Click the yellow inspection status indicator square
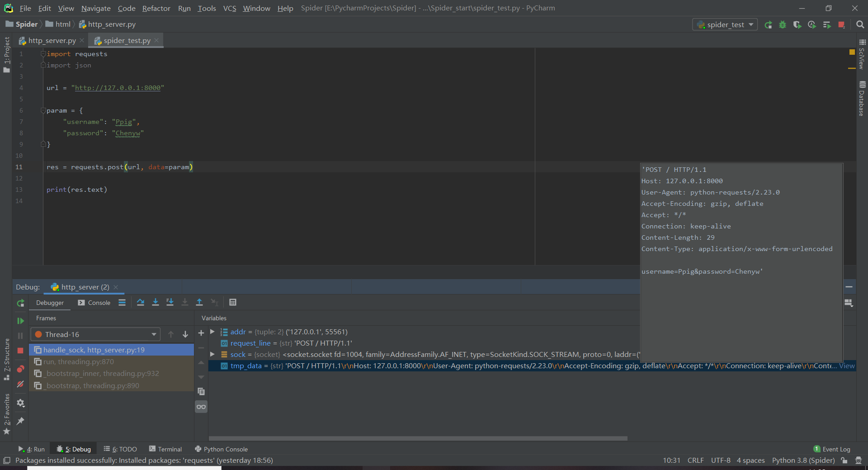The width and height of the screenshot is (868, 470). coord(852,52)
